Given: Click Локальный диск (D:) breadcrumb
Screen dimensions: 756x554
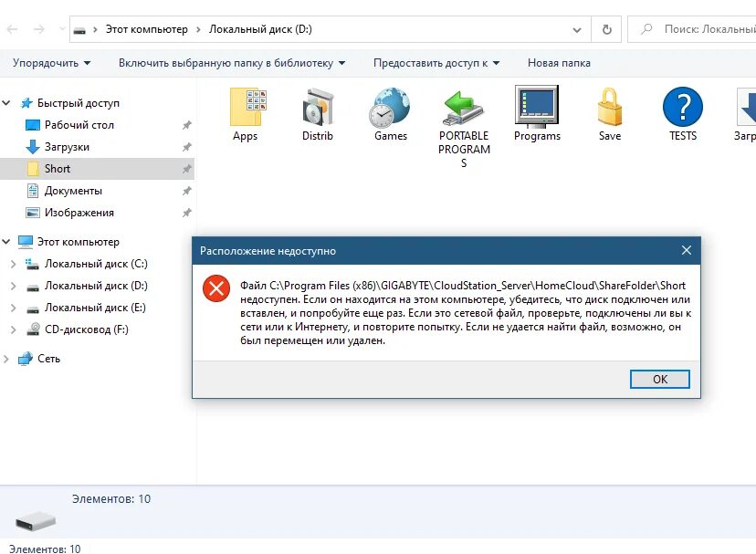Looking at the screenshot, I should (x=260, y=29).
